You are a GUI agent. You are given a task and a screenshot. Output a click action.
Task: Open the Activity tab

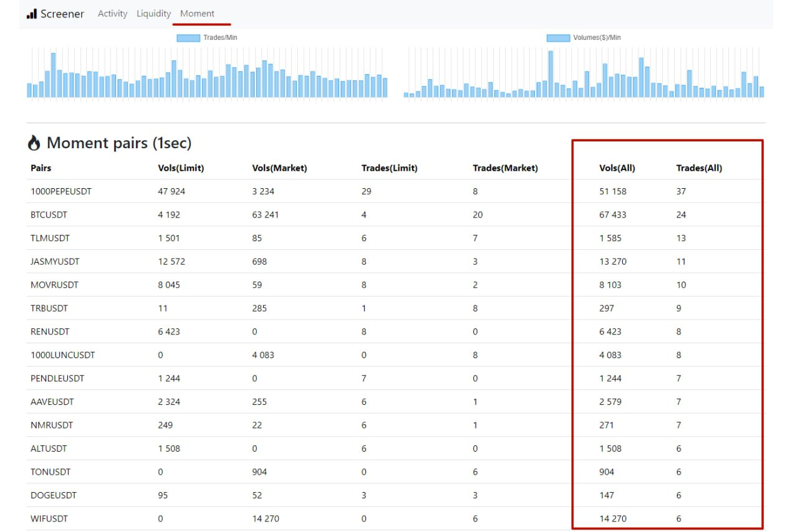point(112,14)
